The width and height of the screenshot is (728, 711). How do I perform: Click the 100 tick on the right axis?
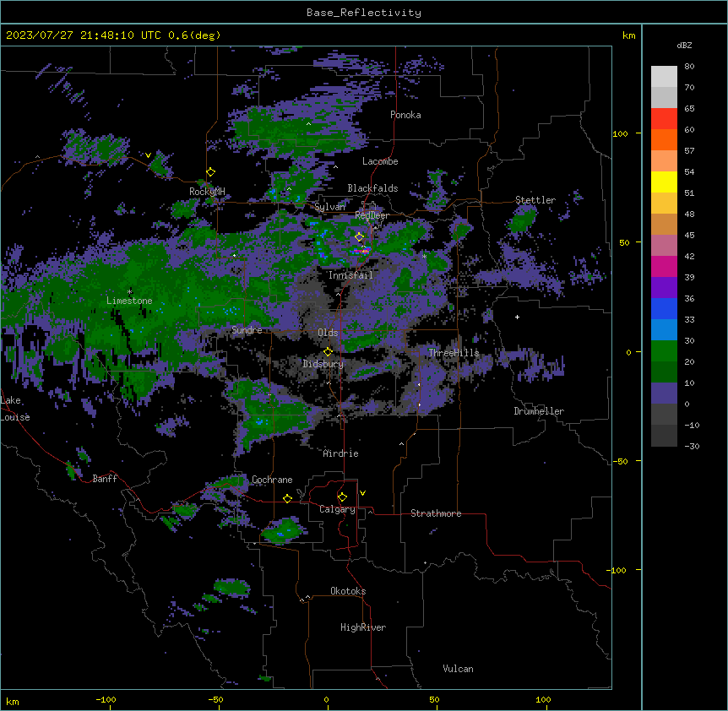click(x=620, y=133)
